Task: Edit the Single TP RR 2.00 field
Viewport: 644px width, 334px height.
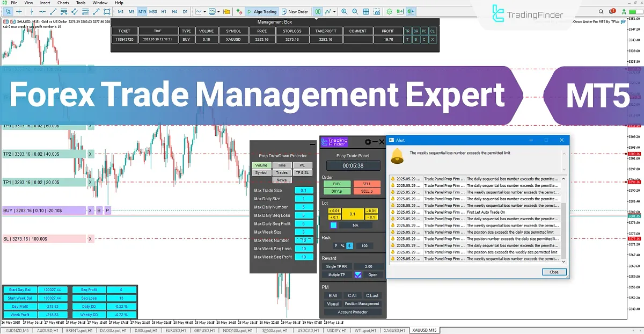Action: point(368,266)
